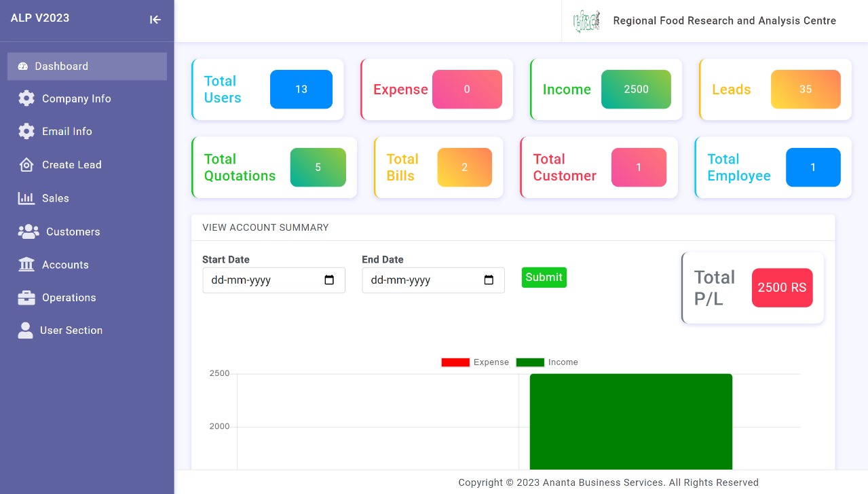Click the Income card label
868x494 pixels.
(567, 90)
